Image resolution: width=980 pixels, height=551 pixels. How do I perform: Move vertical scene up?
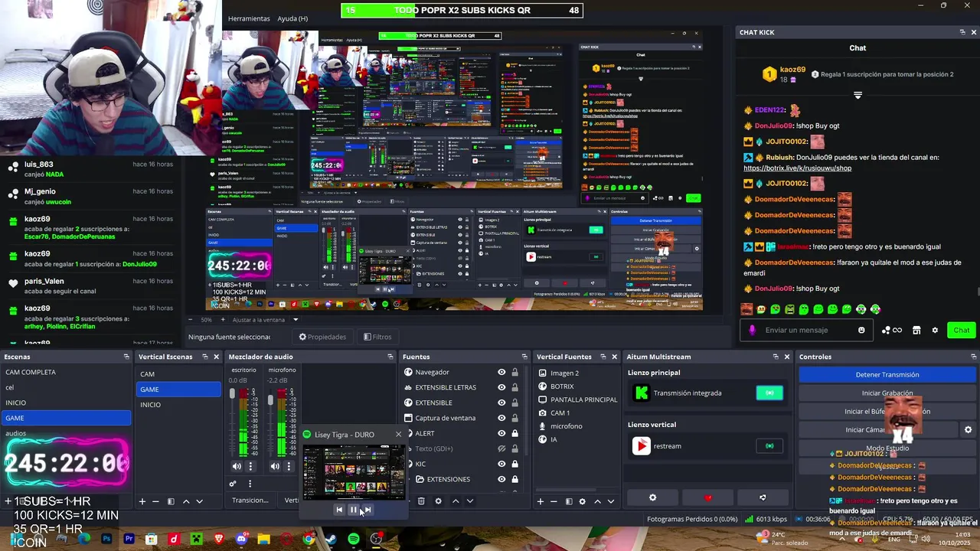tap(185, 501)
